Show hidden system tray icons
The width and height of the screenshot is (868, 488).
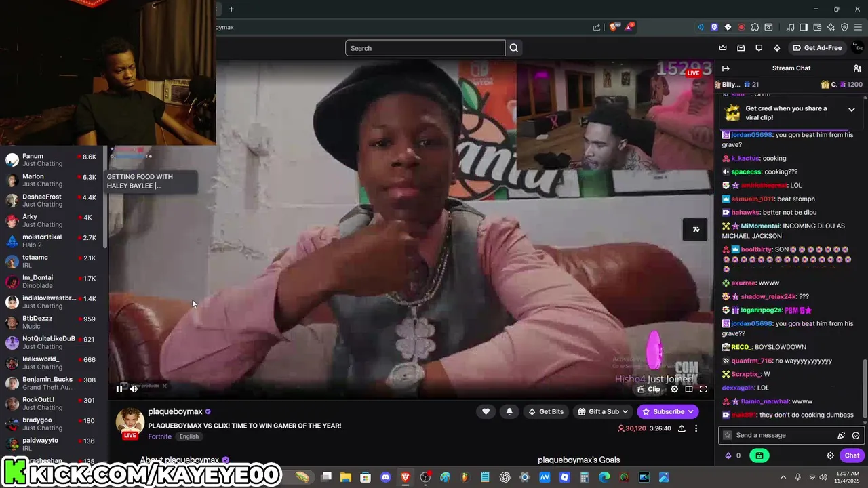[x=783, y=477]
